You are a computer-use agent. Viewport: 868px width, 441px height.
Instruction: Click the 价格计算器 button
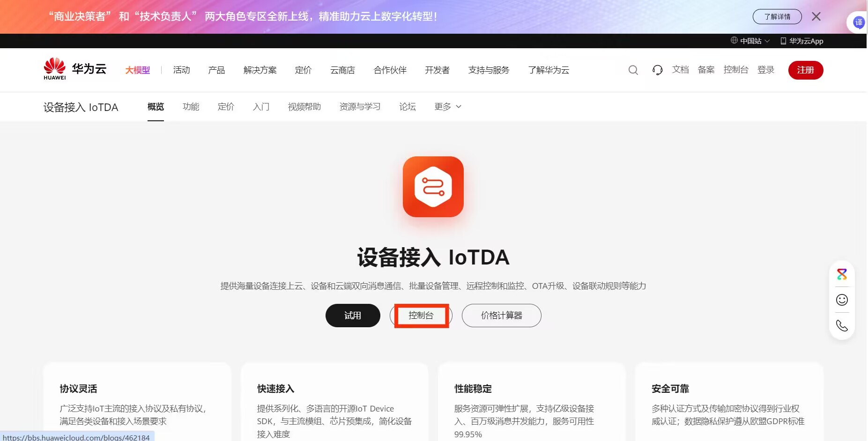point(502,316)
